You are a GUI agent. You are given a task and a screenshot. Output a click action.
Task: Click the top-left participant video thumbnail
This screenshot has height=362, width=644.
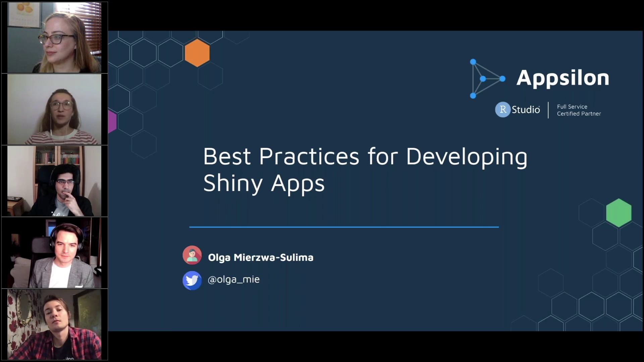[54, 37]
